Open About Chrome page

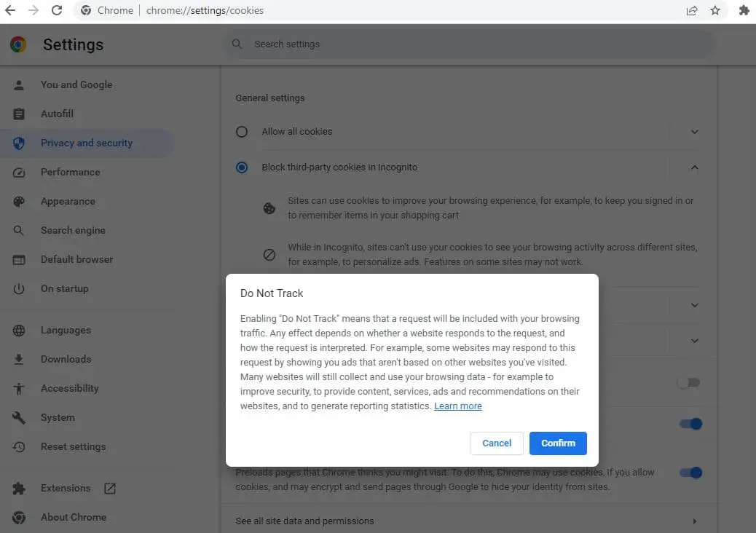[74, 517]
